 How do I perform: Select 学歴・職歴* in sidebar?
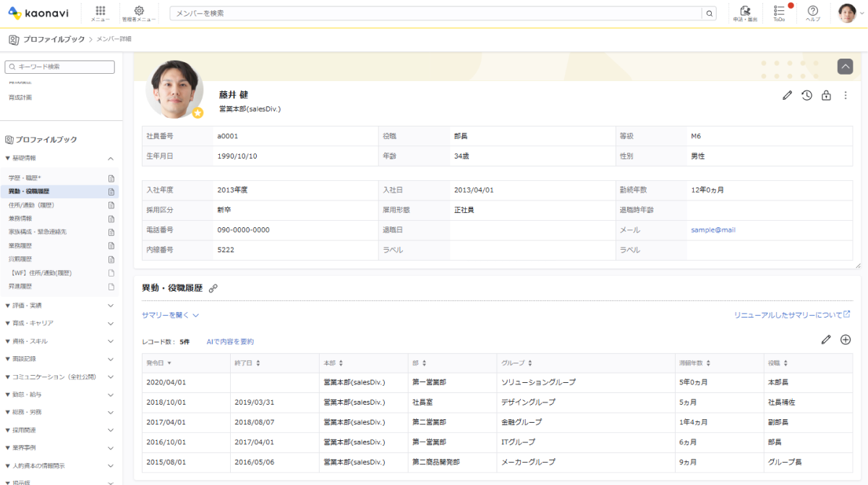coord(25,178)
